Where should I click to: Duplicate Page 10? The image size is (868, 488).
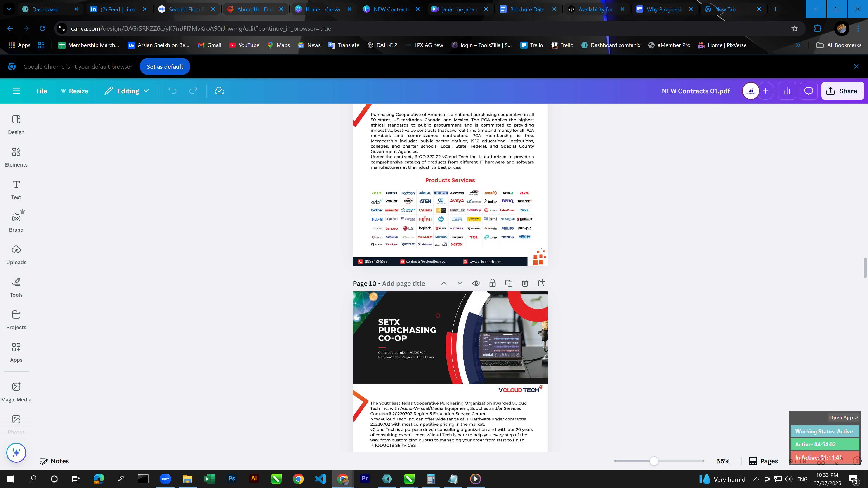point(509,284)
